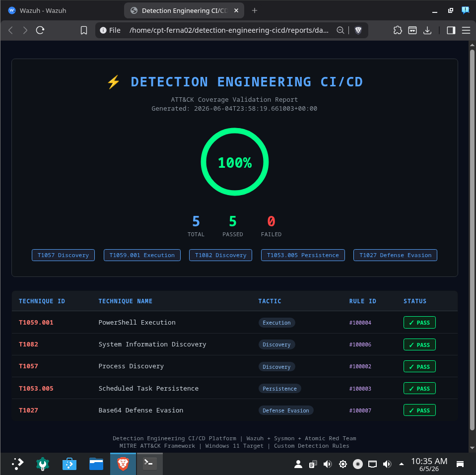The image size is (476, 475).
Task: Click the Defense Evasion tactic pill
Action: click(x=286, y=410)
